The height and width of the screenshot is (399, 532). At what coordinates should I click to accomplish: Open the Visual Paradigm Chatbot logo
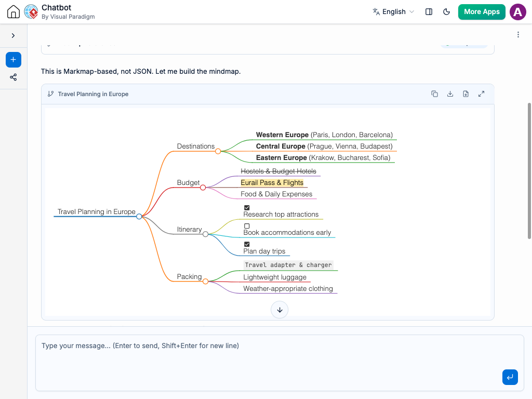coord(31,12)
